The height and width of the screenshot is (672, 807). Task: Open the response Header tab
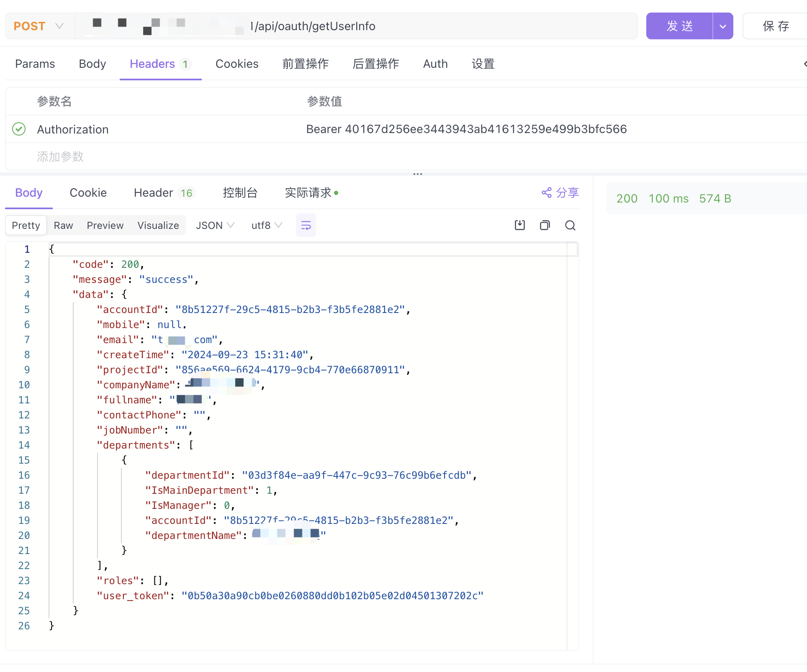(164, 192)
